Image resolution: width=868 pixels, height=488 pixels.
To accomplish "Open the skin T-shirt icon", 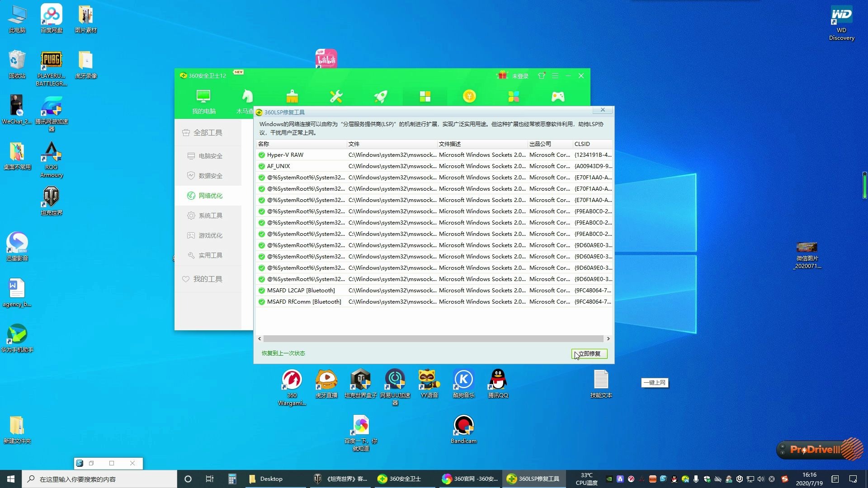I will click(542, 76).
